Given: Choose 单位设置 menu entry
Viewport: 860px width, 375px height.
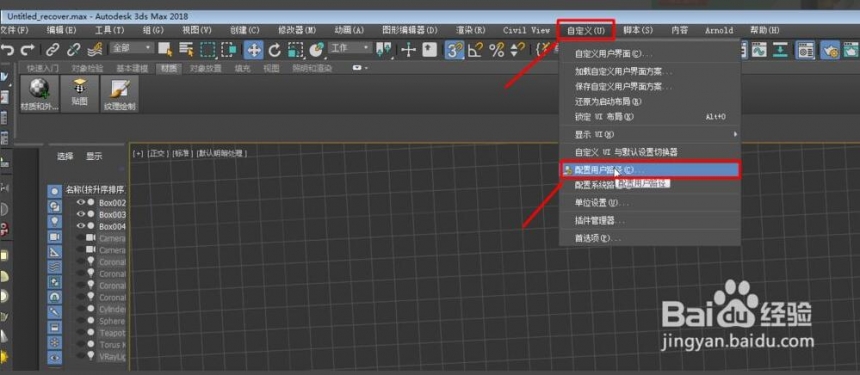Looking at the screenshot, I should tap(650, 203).
